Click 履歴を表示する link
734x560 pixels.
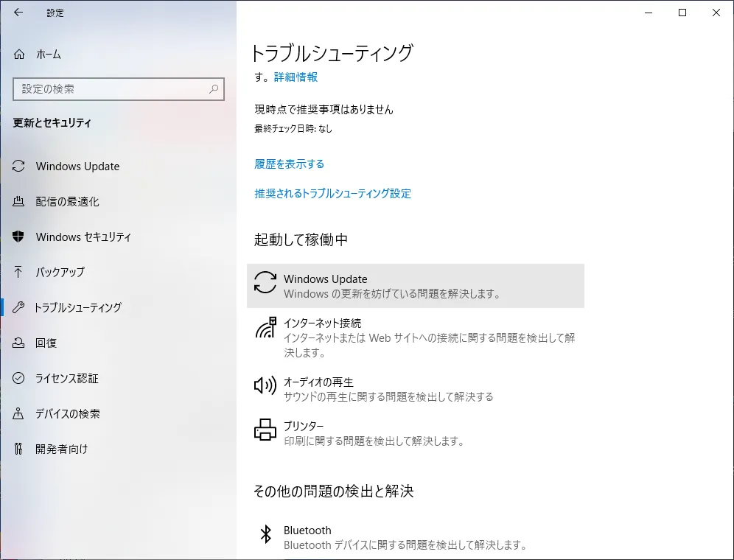coord(290,164)
